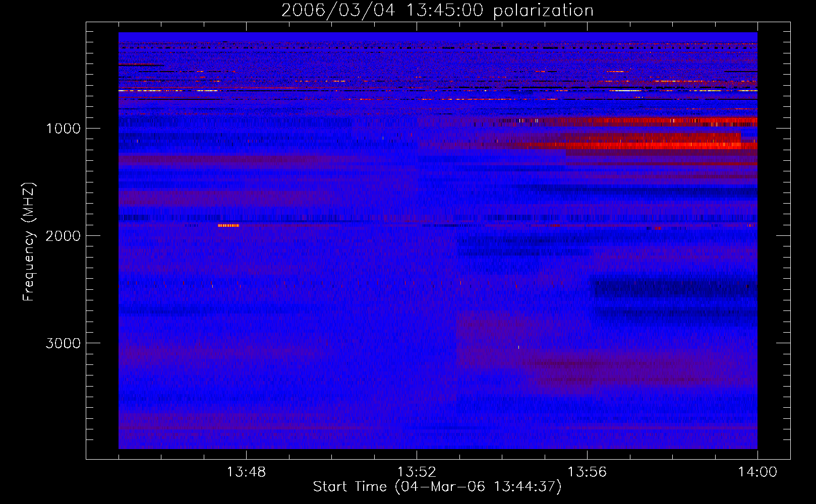Click the 1000 frequency tick label
The image size is (816, 504).
click(63, 128)
